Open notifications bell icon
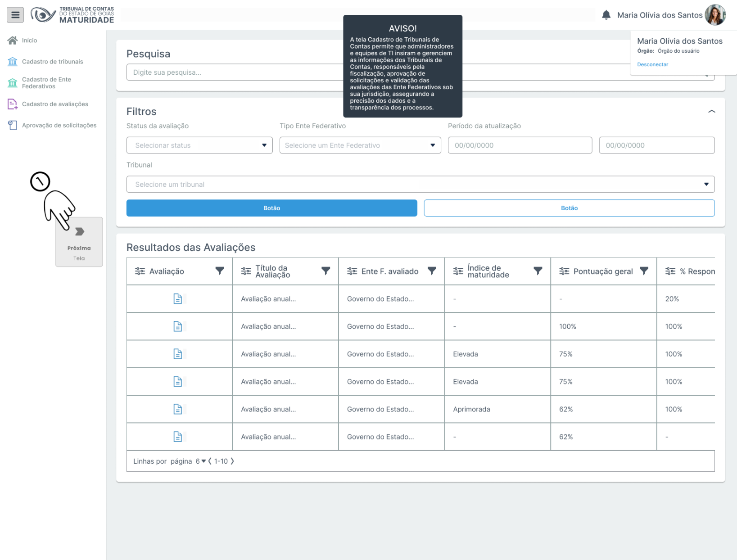The height and width of the screenshot is (560, 737). click(606, 15)
